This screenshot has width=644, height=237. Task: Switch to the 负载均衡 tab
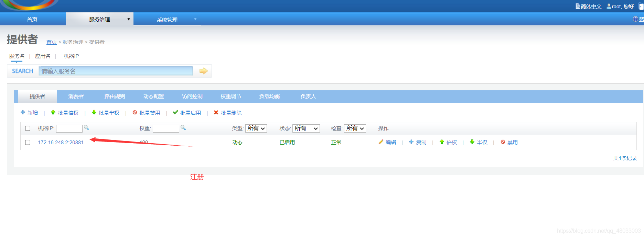269,97
